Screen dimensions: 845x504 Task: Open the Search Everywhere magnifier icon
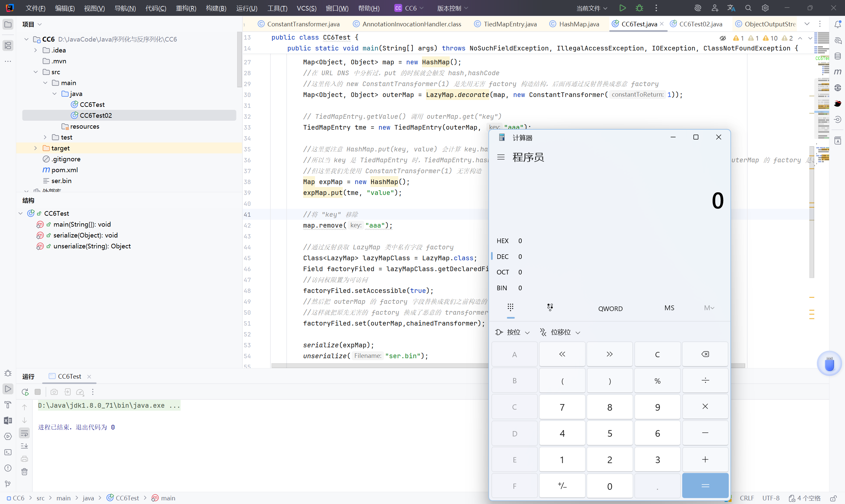[748, 8]
